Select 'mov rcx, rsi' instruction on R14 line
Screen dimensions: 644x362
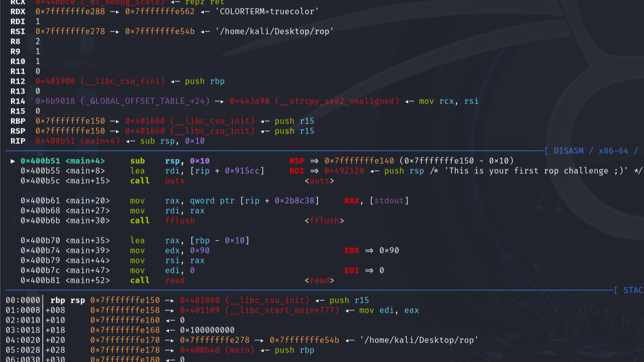click(x=449, y=101)
